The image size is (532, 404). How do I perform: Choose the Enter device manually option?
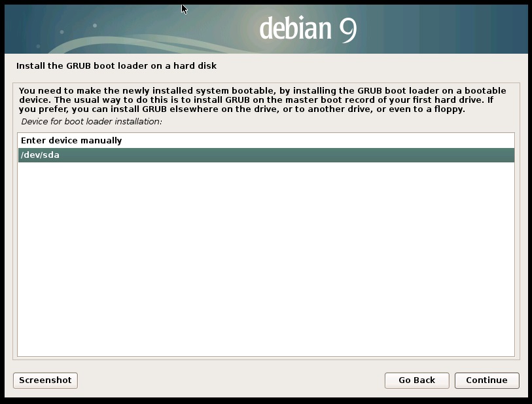[71, 141]
